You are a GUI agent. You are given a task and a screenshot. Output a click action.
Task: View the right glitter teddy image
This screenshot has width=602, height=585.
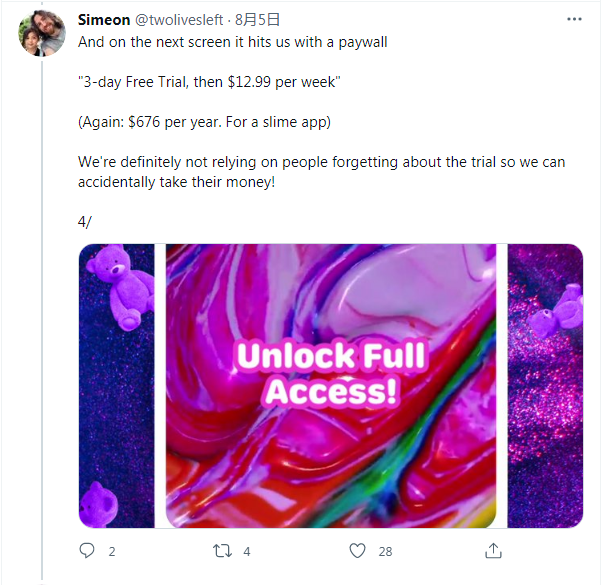(x=545, y=386)
